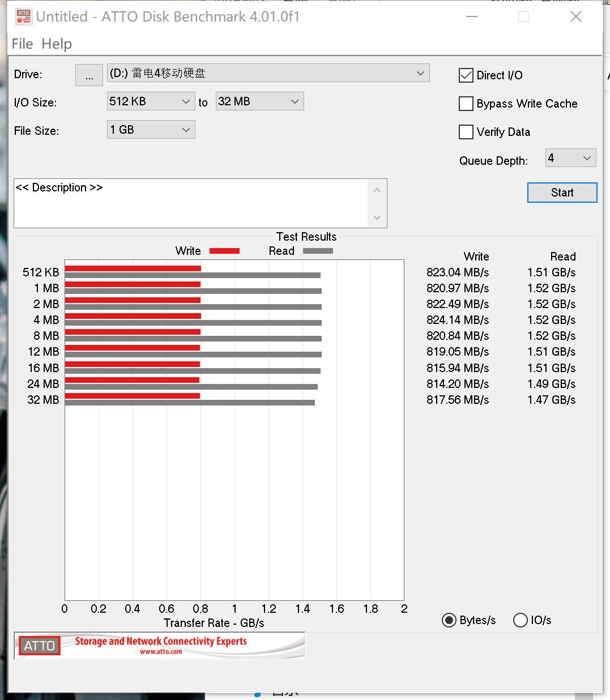Enable the Verify Data option
This screenshot has height=700, width=610.
466,131
